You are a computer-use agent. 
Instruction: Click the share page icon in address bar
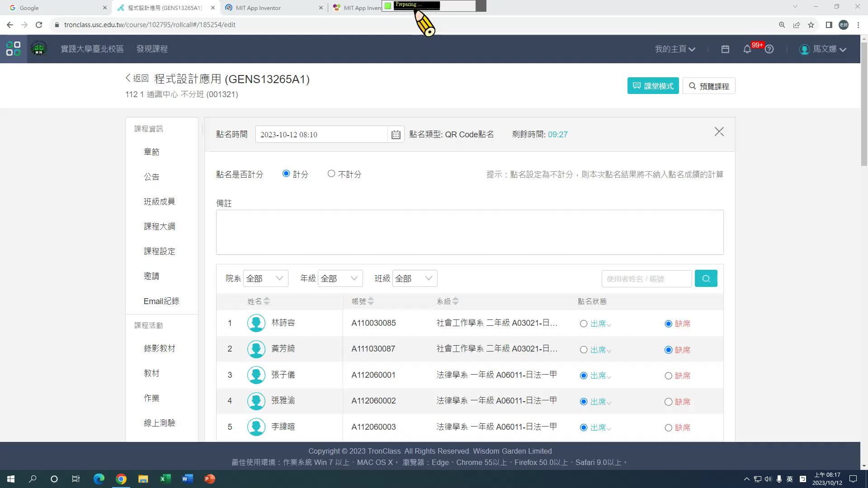coord(797,25)
